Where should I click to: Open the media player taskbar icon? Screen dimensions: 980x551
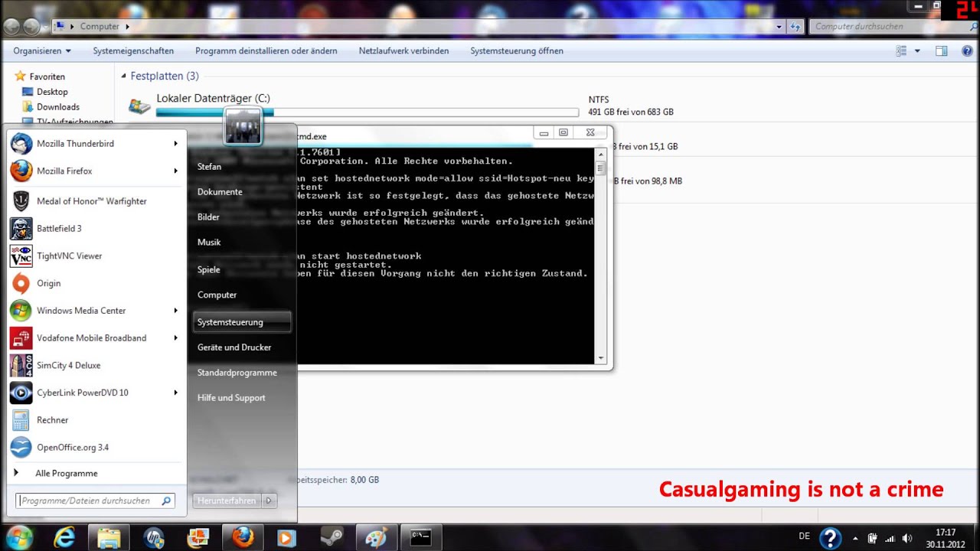286,537
